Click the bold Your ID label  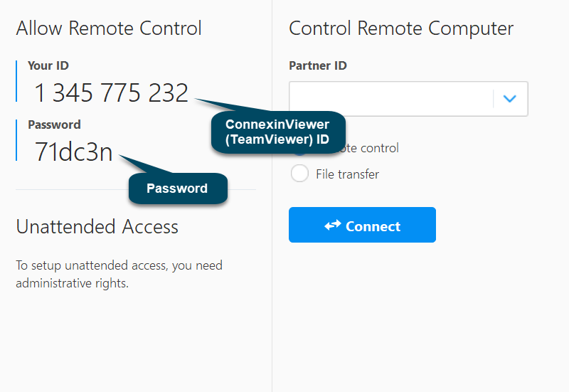tap(48, 65)
